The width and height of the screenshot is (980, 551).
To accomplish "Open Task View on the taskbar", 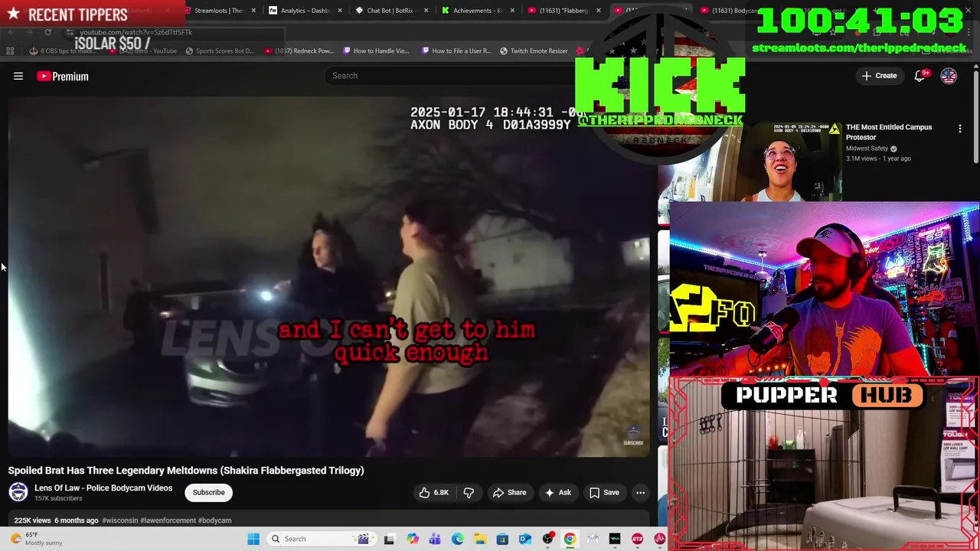I will click(389, 539).
